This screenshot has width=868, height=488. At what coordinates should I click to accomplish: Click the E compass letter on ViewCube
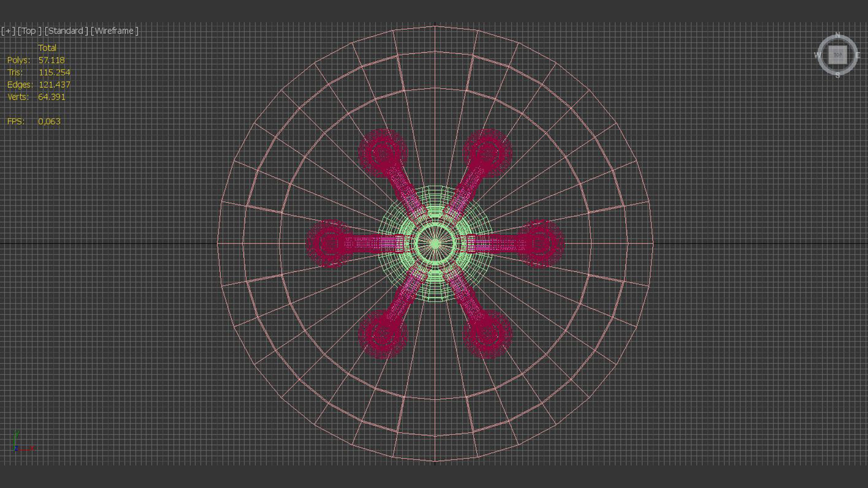click(x=858, y=55)
